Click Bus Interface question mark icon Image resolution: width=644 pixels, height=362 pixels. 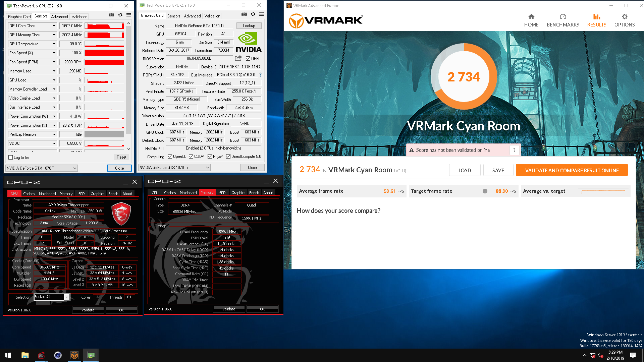coord(260,75)
